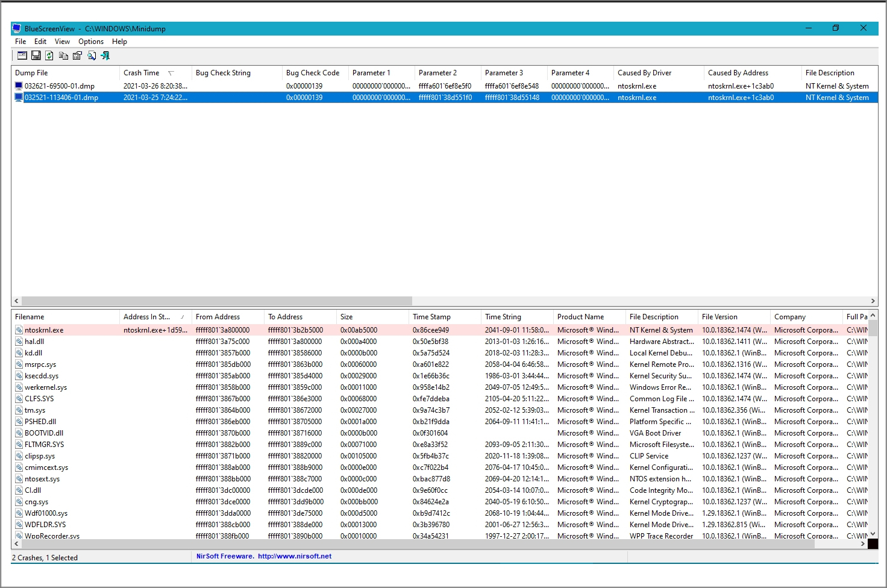The height and width of the screenshot is (588, 887).
Task: Open the Options menu
Action: (x=91, y=42)
